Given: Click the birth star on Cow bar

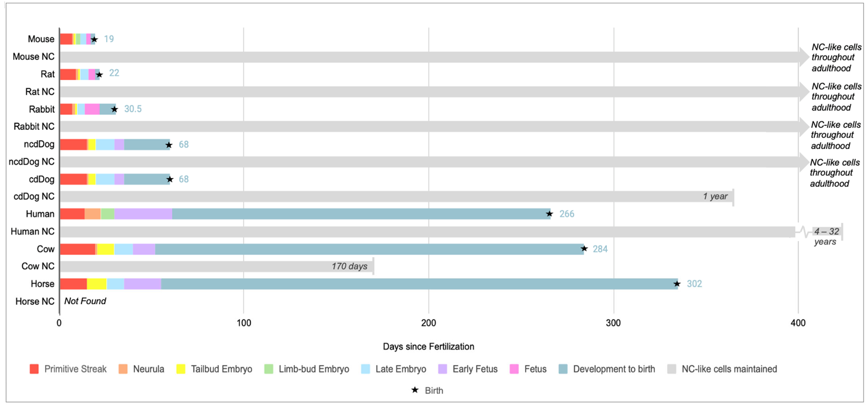Looking at the screenshot, I should click(x=584, y=249).
